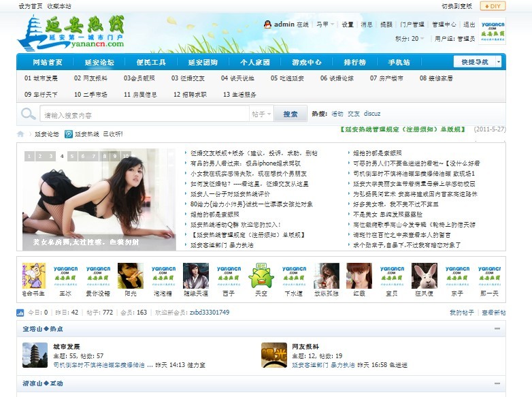Select slide number 5 in slideshow

(x=72, y=156)
